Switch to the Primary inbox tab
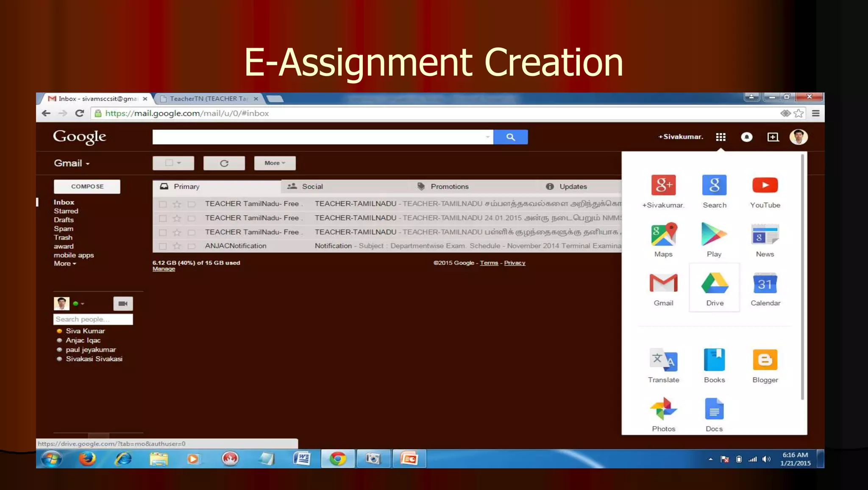This screenshot has width=868, height=490. 217,187
